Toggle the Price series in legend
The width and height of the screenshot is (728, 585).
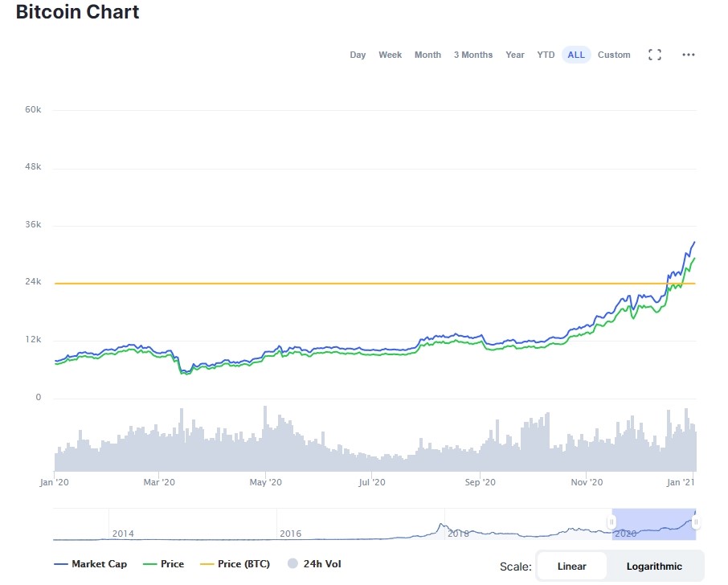[x=163, y=564]
